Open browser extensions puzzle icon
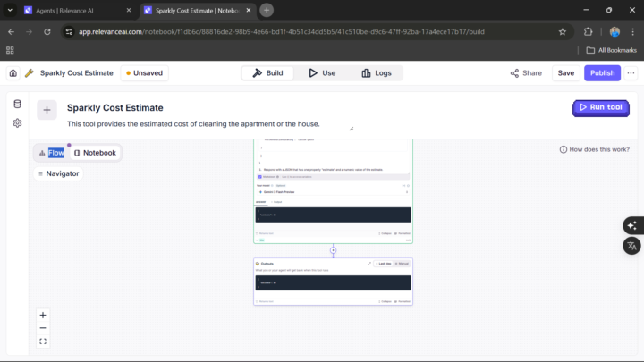 (589, 31)
